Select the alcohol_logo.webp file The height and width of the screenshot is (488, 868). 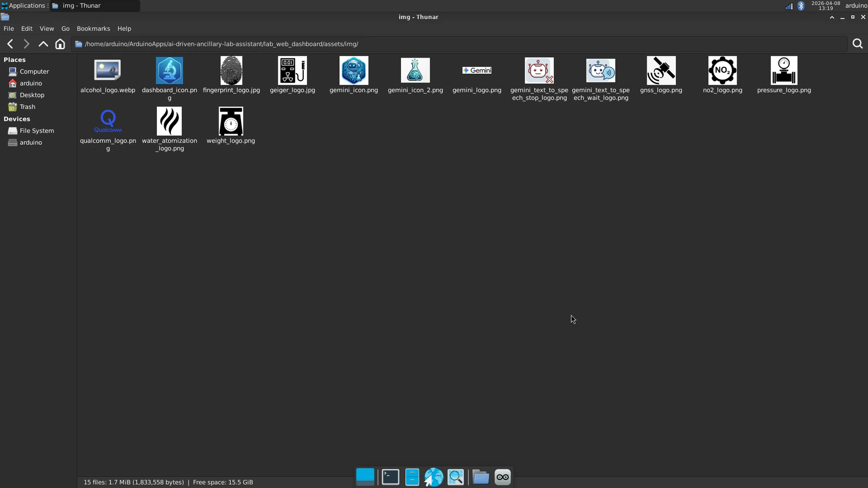pos(107,70)
